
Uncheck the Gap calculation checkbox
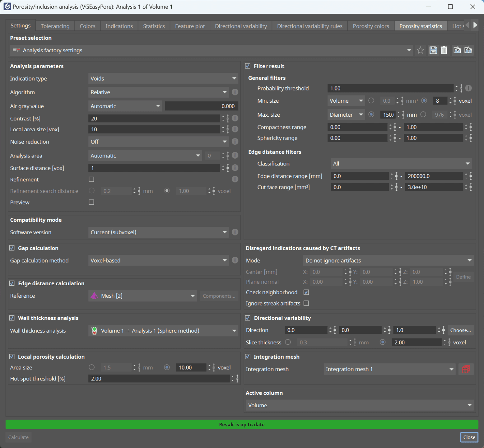click(x=12, y=248)
